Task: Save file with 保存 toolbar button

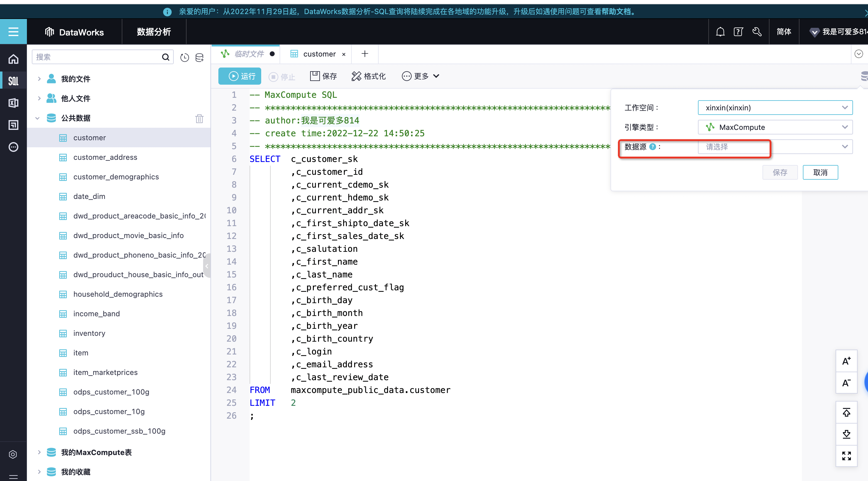Action: [x=324, y=76]
